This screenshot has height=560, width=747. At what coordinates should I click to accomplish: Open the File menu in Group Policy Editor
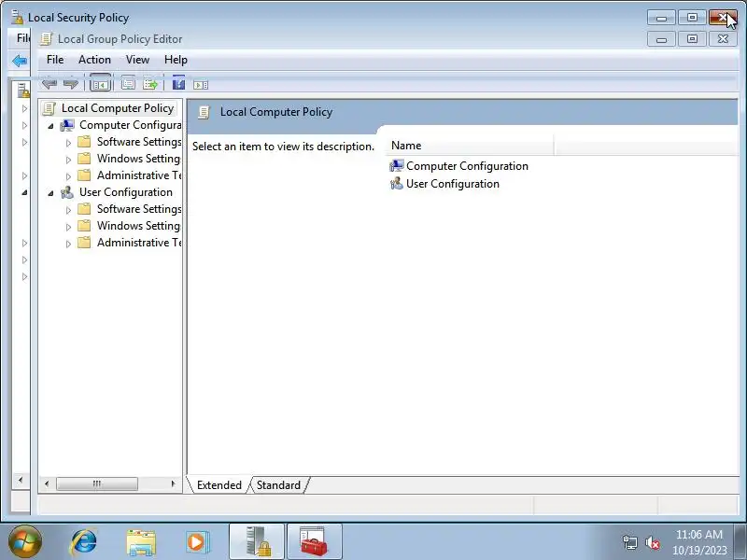55,60
